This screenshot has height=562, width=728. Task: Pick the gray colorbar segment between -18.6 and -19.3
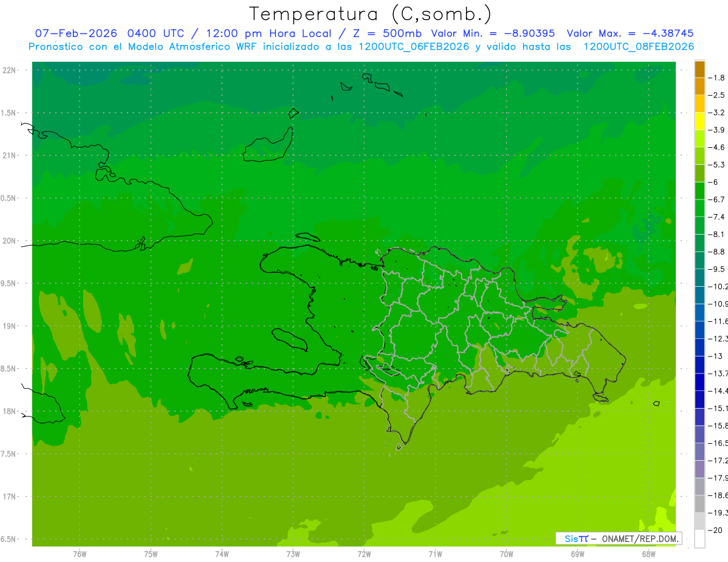(x=699, y=504)
